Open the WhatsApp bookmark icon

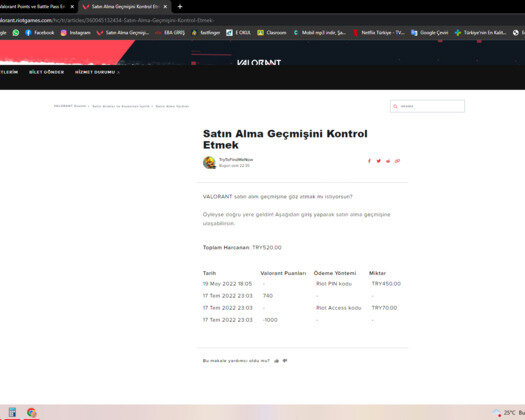click(x=16, y=32)
